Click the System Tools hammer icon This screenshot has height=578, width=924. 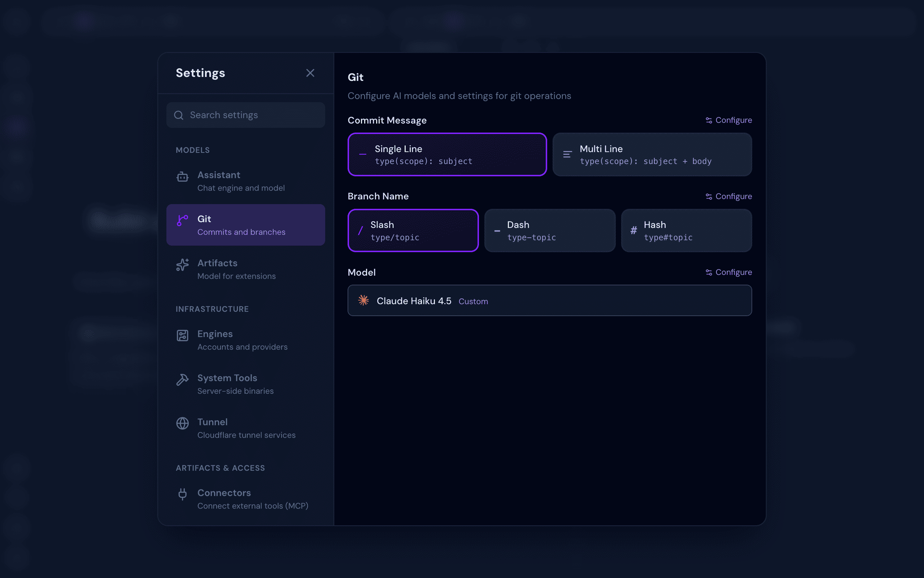[x=183, y=379]
